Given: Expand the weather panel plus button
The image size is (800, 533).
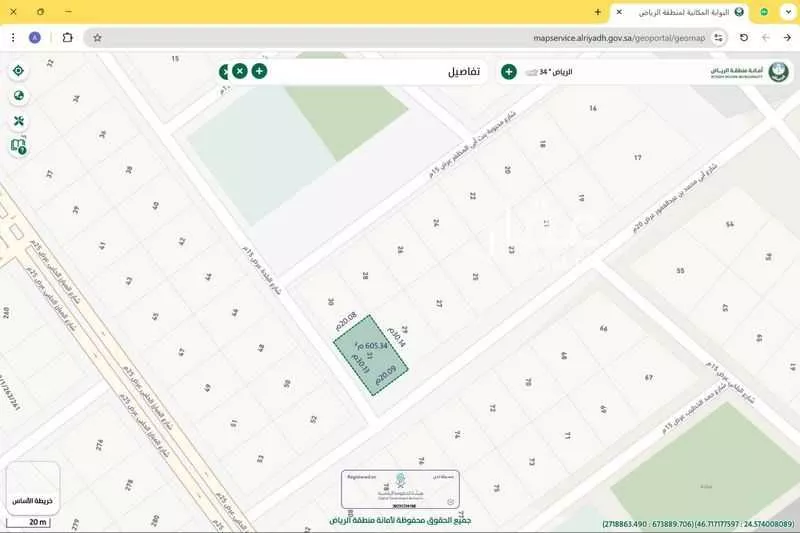Looking at the screenshot, I should tap(508, 71).
